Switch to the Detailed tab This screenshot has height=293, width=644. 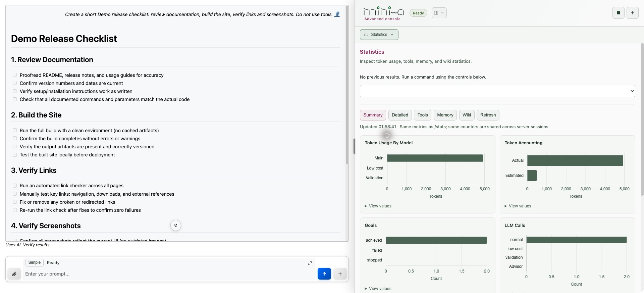tap(400, 115)
